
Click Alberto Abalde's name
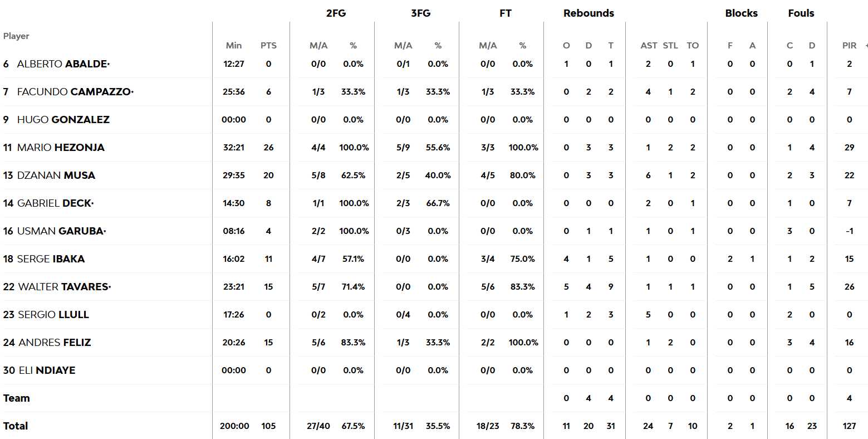tap(62, 64)
